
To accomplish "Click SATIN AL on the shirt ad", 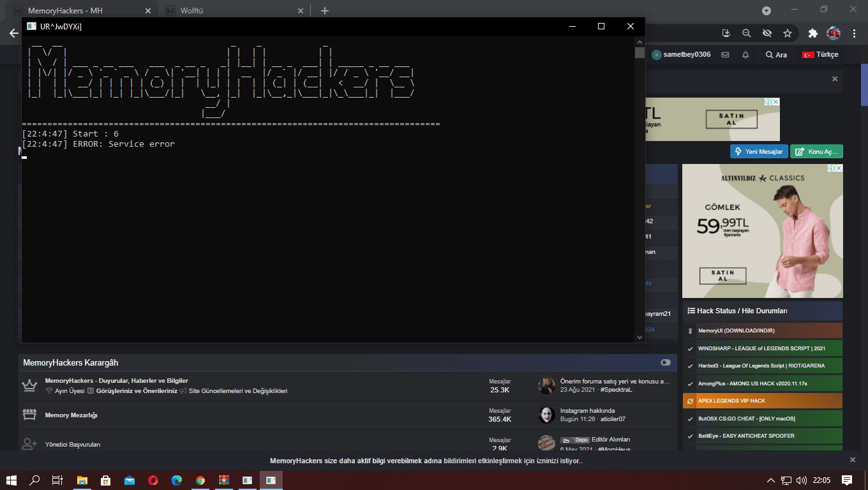I will (723, 276).
